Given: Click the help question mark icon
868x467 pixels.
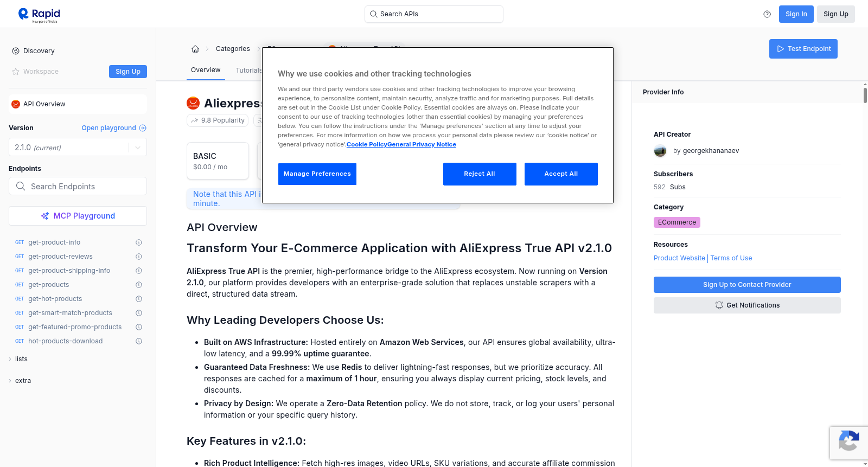Looking at the screenshot, I should (x=767, y=14).
